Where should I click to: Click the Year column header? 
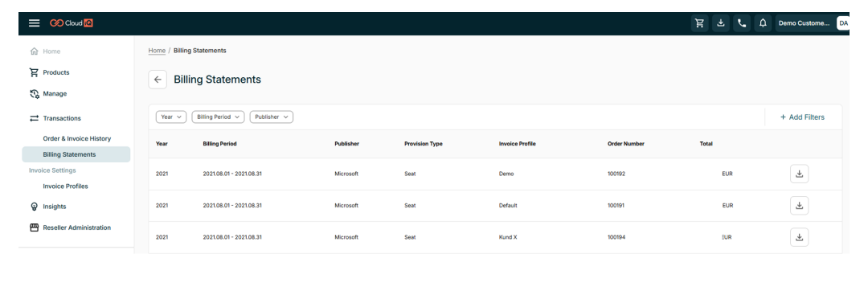tap(162, 144)
